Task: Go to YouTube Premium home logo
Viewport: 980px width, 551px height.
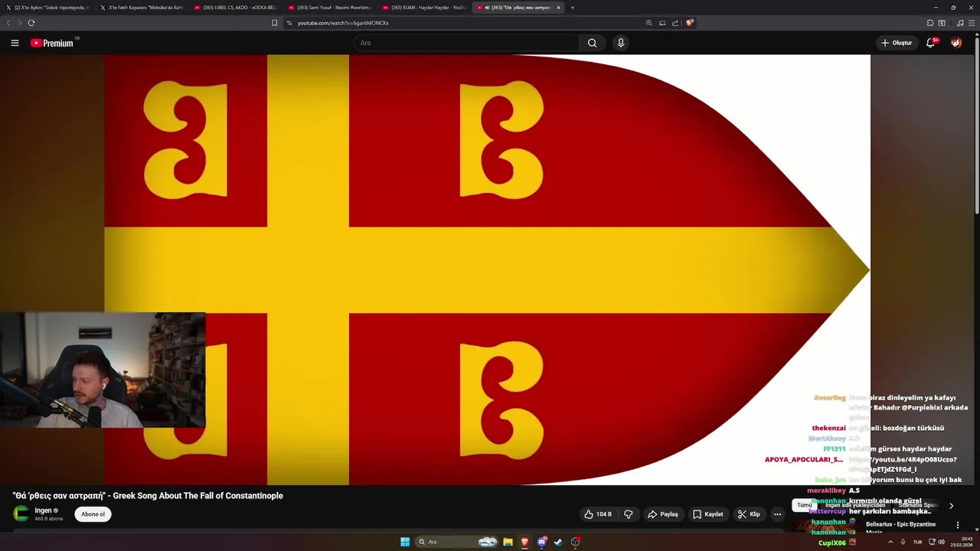Action: pos(54,43)
